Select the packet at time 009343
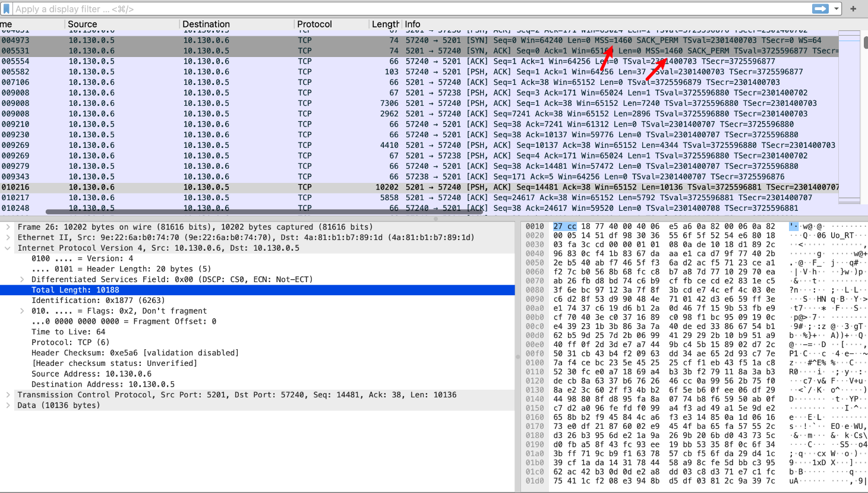The height and width of the screenshot is (493, 868). 419,176
